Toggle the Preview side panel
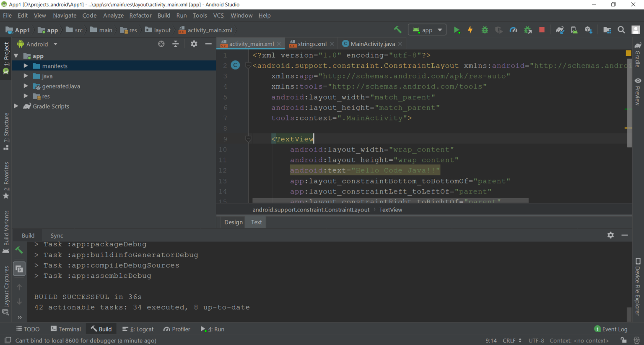Screen dimensions: 644x345 pyautogui.click(x=638, y=91)
